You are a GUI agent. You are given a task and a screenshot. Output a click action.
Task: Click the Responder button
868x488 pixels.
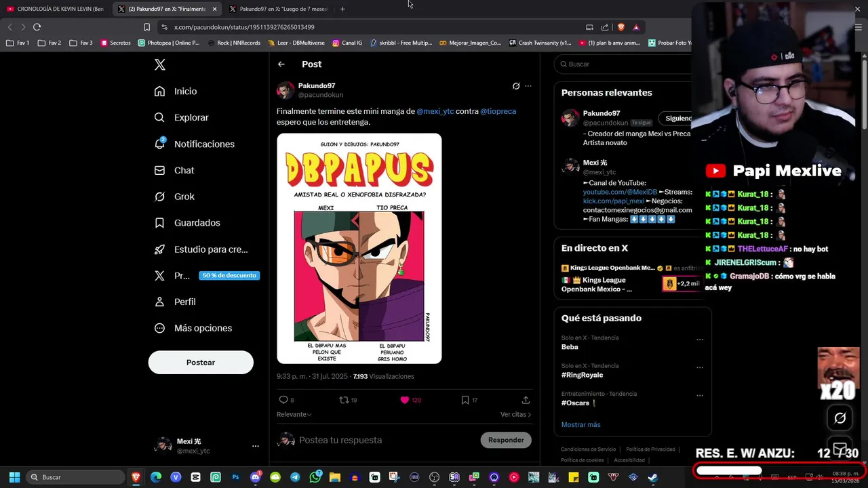pos(506,440)
